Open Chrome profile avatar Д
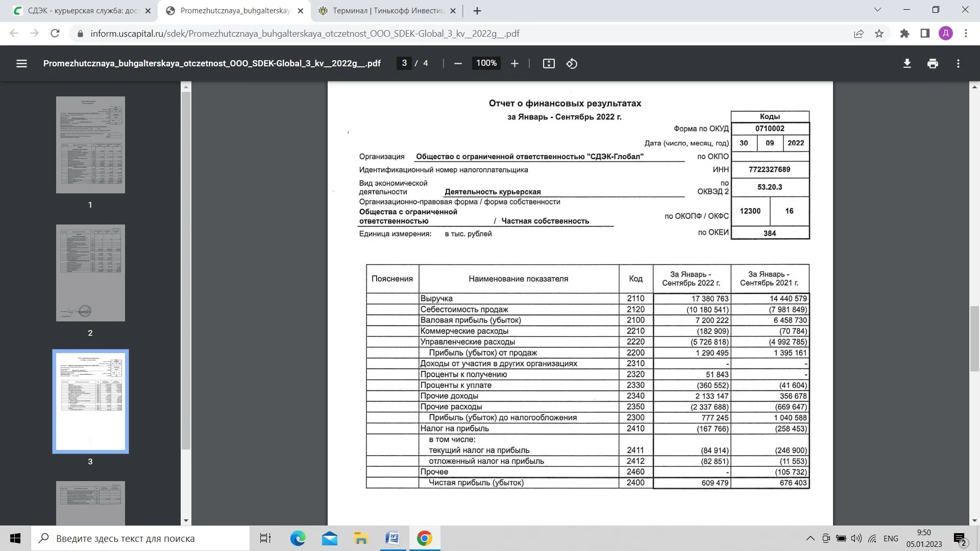This screenshot has width=980, height=551. 946,33
